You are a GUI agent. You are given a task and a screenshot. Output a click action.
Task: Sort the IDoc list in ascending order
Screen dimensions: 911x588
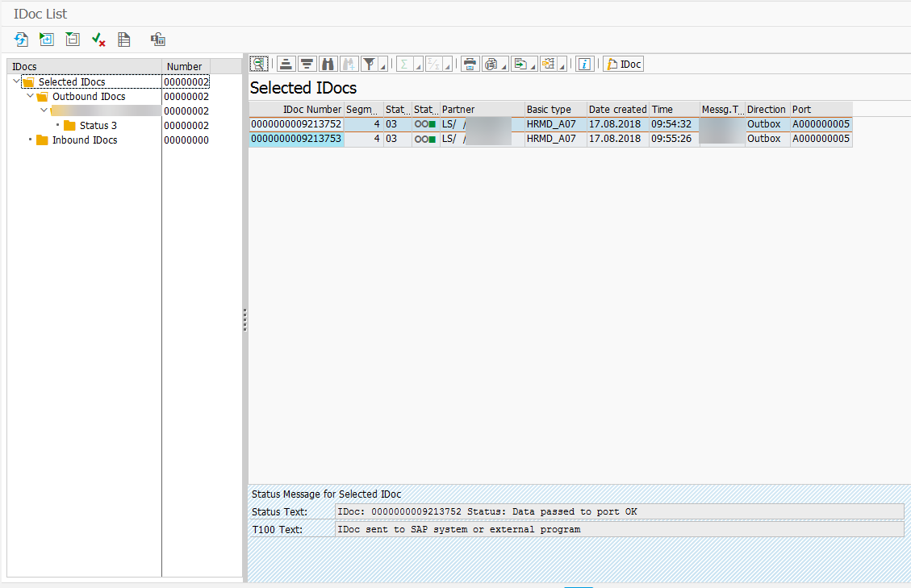286,65
